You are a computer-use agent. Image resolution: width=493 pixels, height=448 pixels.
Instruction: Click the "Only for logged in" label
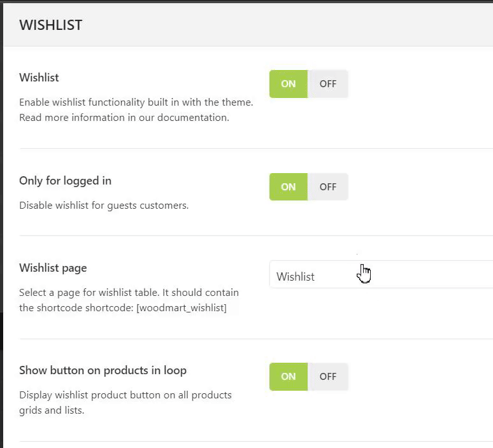click(x=65, y=181)
